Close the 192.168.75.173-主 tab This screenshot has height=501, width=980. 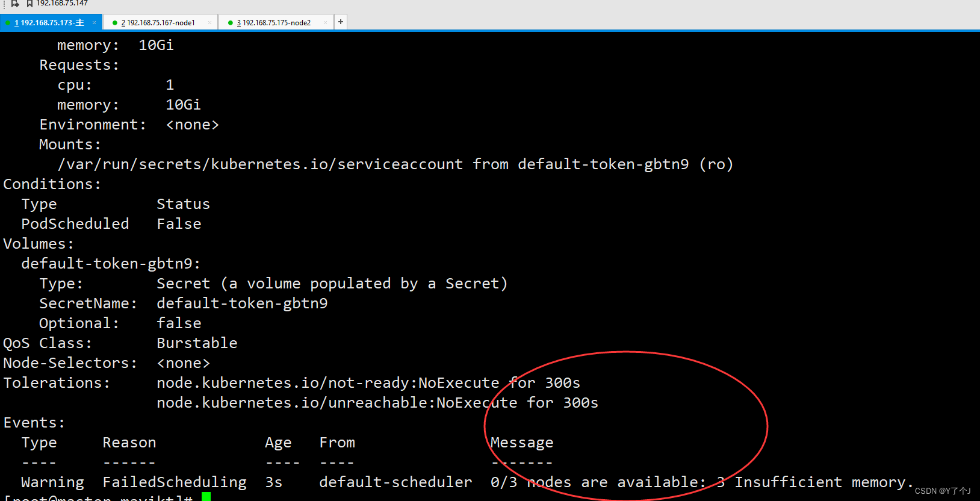tap(94, 23)
